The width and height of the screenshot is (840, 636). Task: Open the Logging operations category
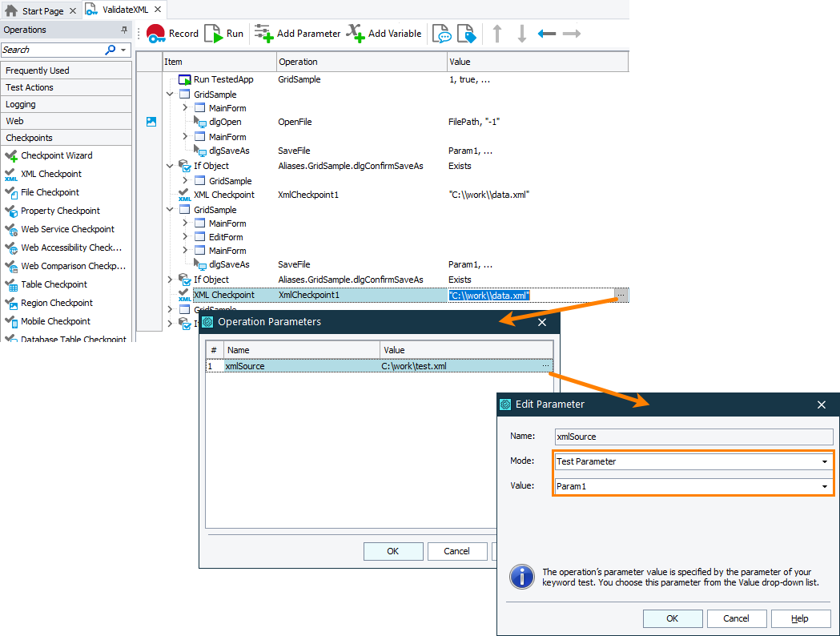[x=21, y=104]
